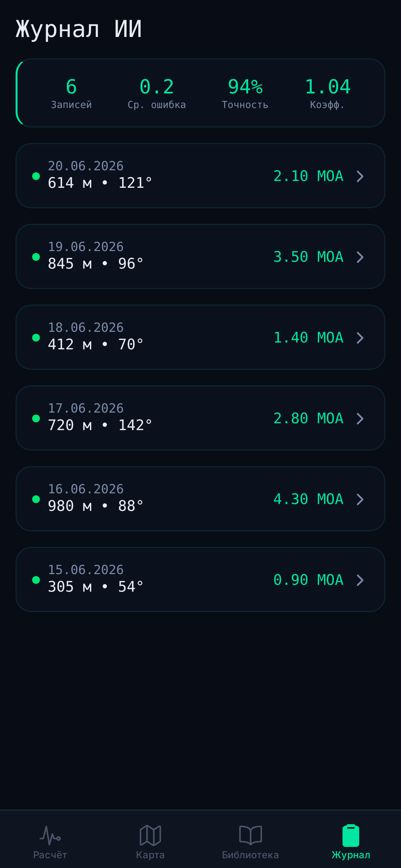Screen dimensions: 401x868
Task: Expand the 1.40 MOA entry chevron
Action: (360, 338)
